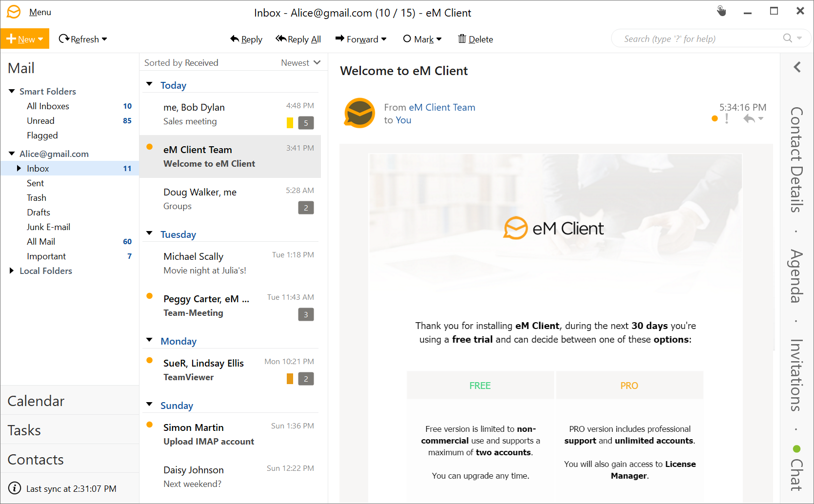Image resolution: width=814 pixels, height=504 pixels.
Task: Open the Mark dropdown arrow
Action: tap(439, 39)
